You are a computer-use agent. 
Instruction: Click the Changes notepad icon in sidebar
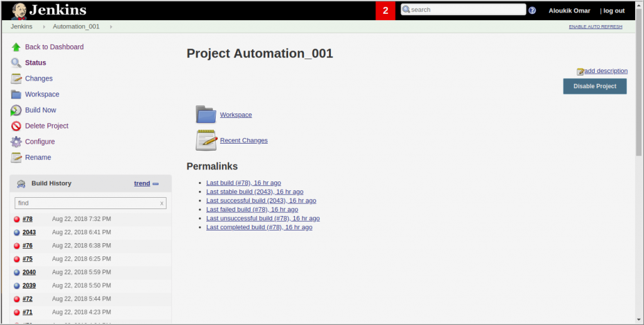pos(16,79)
